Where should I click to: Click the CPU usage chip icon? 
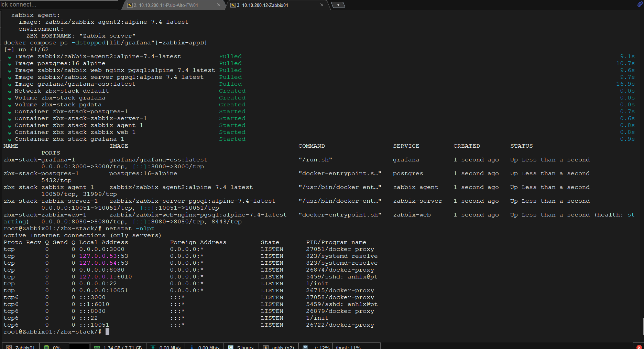coord(46,347)
